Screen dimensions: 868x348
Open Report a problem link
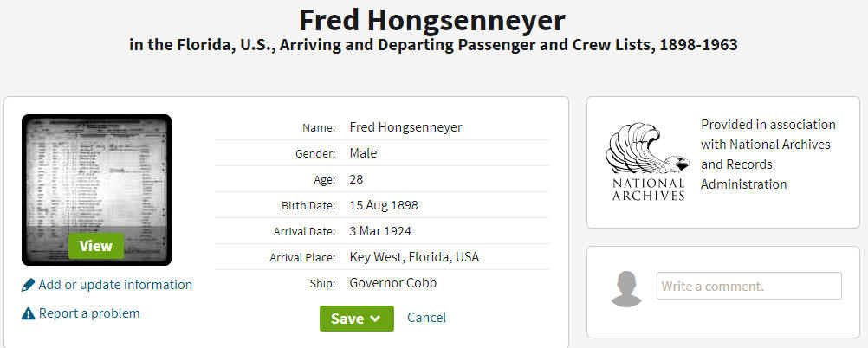click(89, 313)
